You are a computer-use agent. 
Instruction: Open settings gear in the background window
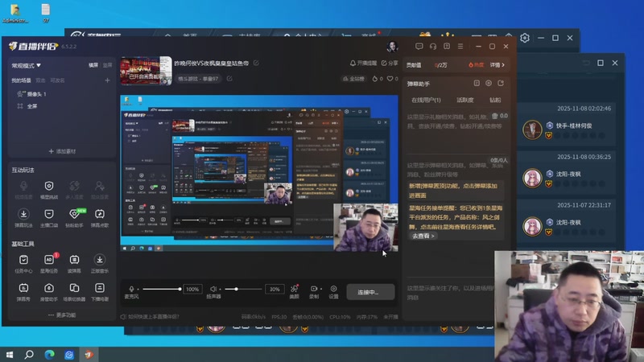pyautogui.click(x=525, y=38)
